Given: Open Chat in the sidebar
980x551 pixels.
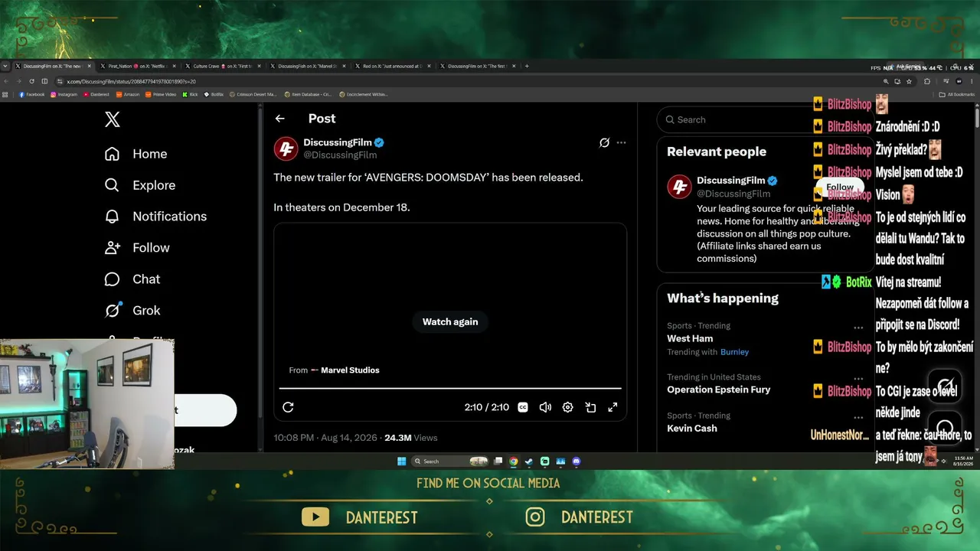Looking at the screenshot, I should pos(132,279).
